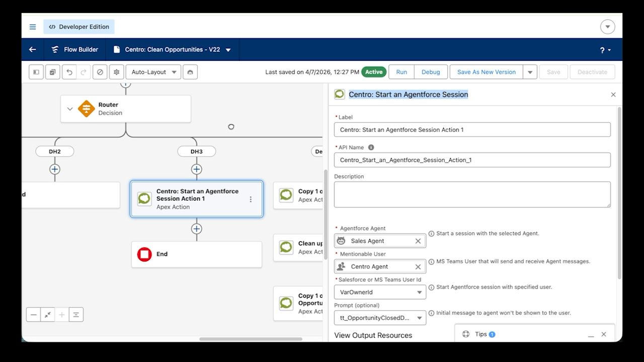
Task: Add element below DH3 branch
Action: click(197, 169)
